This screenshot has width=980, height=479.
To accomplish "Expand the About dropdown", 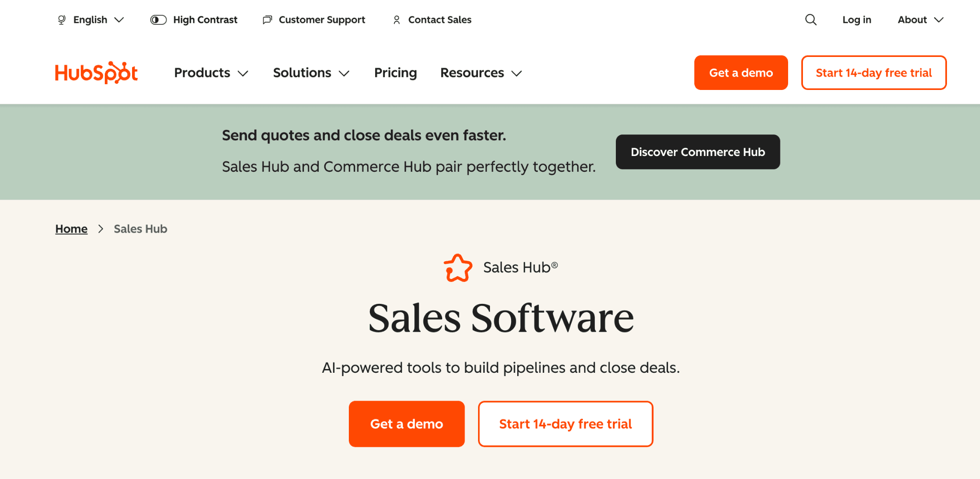I will 919,20.
